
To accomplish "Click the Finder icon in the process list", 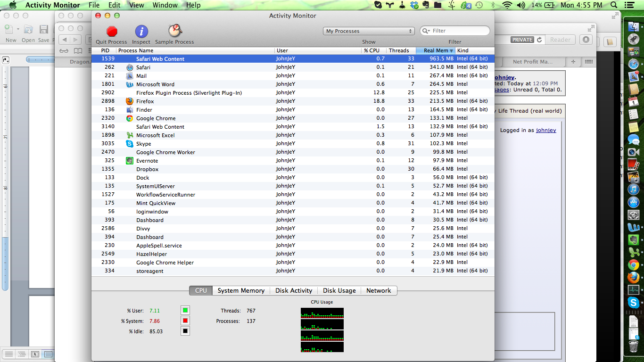I will (x=130, y=110).
